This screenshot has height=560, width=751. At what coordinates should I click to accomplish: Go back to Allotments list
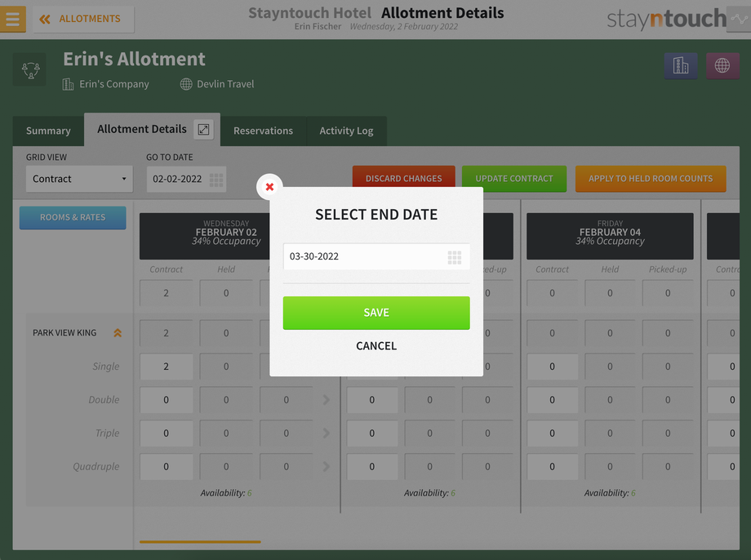(83, 19)
